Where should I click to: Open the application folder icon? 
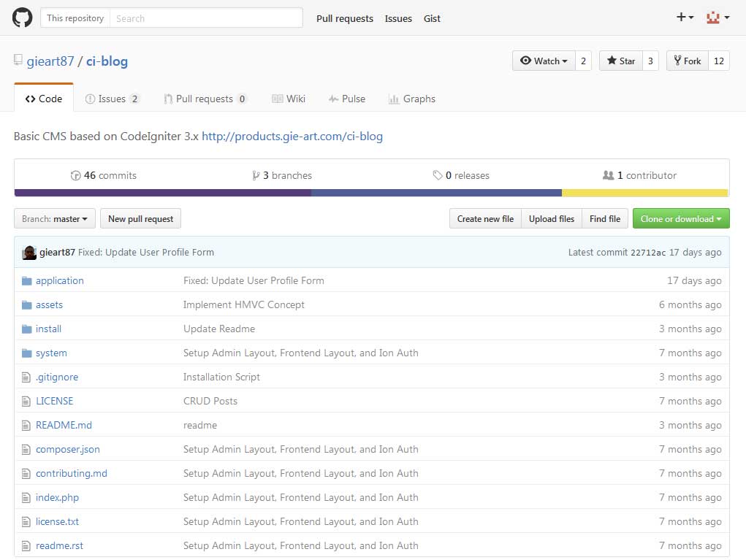point(26,281)
